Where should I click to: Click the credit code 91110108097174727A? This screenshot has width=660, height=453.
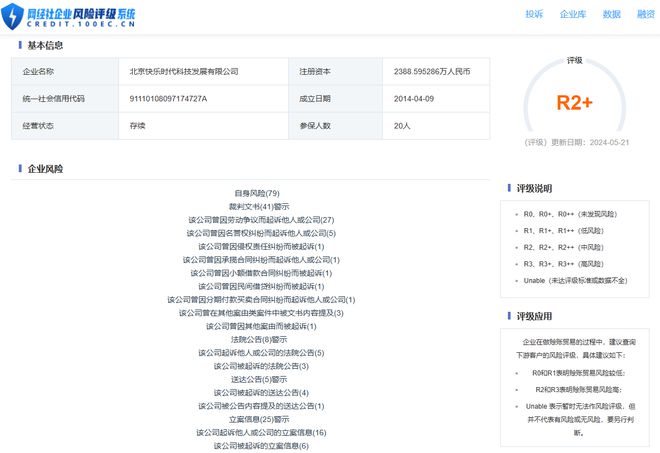pos(168,99)
